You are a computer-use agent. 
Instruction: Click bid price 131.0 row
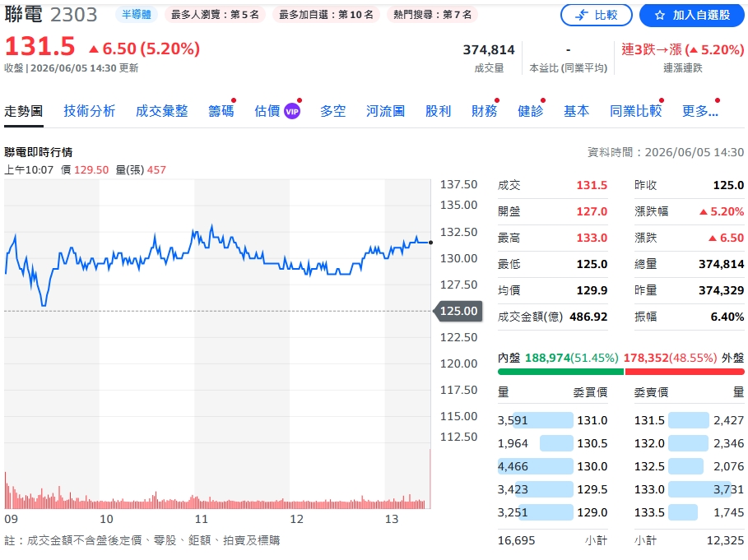pos(552,420)
